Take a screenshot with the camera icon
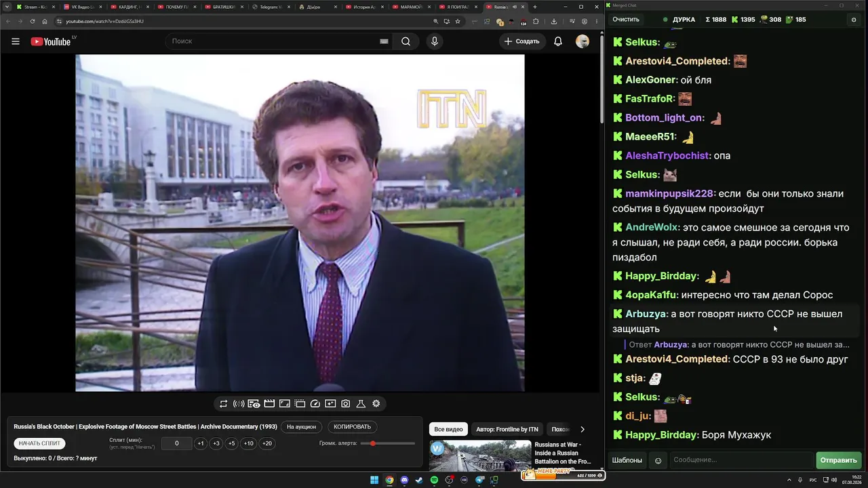This screenshot has width=868, height=488. click(346, 404)
